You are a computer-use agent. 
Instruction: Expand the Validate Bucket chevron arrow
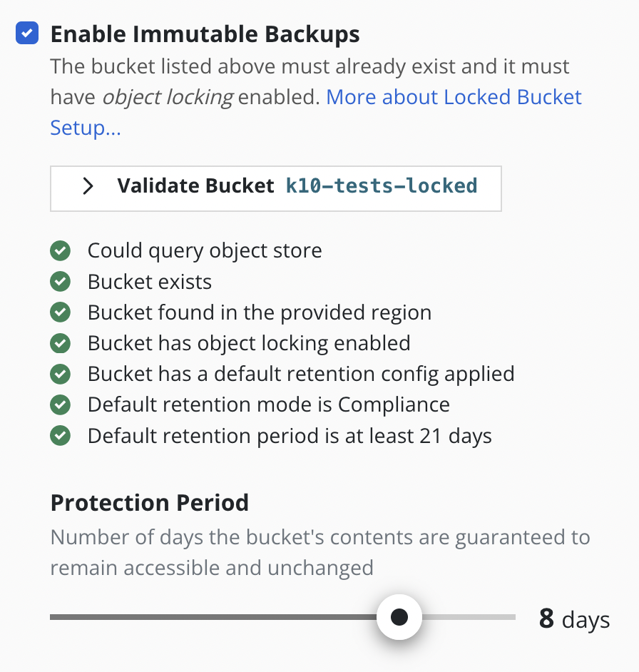point(88,187)
